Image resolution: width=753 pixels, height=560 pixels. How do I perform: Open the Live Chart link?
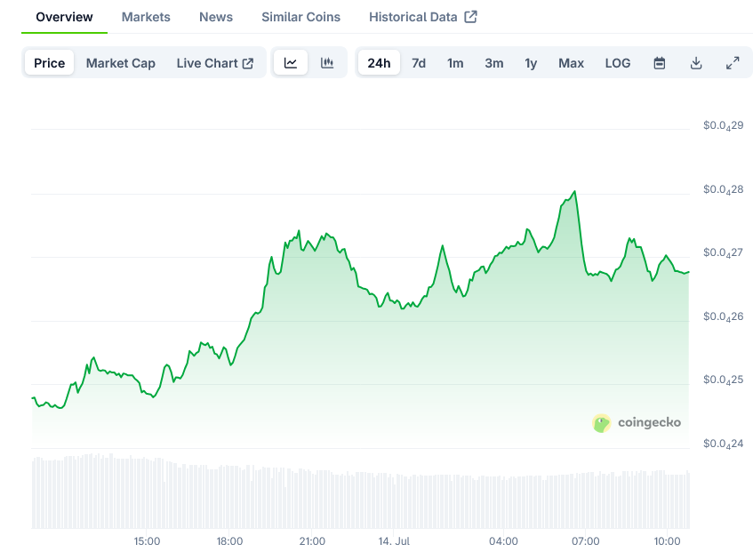[214, 63]
